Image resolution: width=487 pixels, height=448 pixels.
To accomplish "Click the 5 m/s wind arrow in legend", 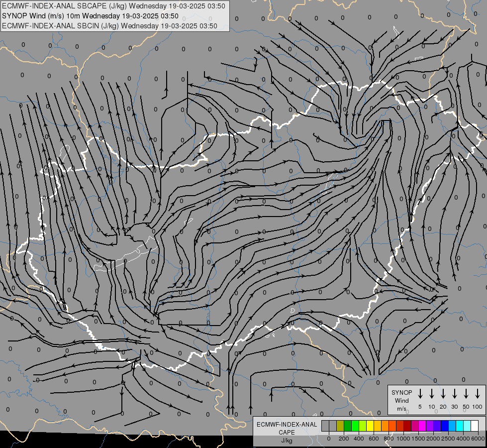I will click(420, 394).
